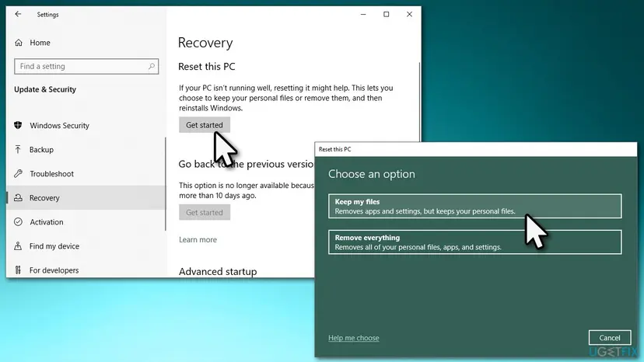
Task: Open the Help me choose link
Action: coord(354,338)
